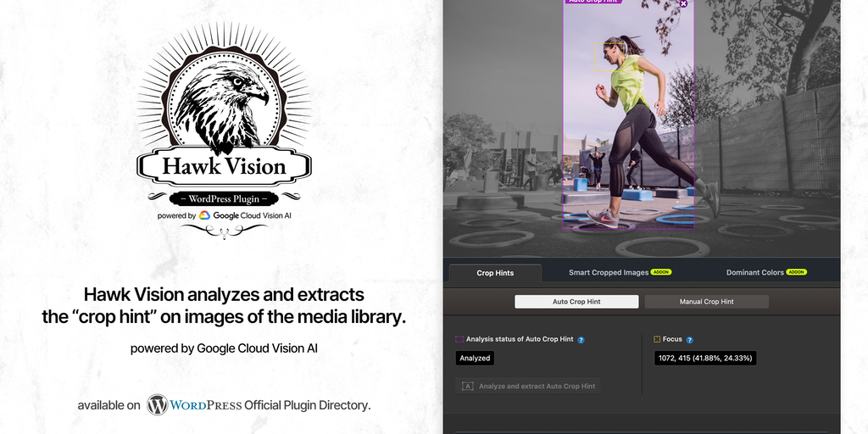Click the Official Plugin Directory text
Image resolution: width=868 pixels, height=434 pixels.
click(x=307, y=405)
